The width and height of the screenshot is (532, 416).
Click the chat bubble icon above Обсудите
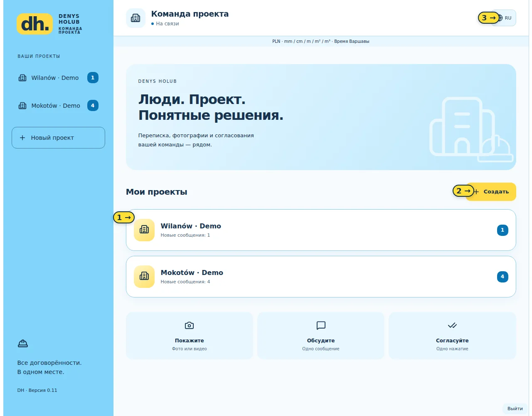[x=321, y=325]
